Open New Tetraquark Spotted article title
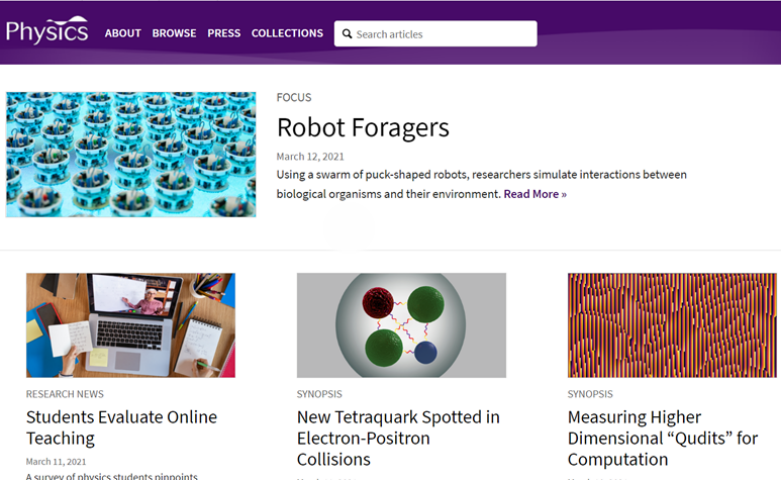The image size is (782, 480). 398,438
